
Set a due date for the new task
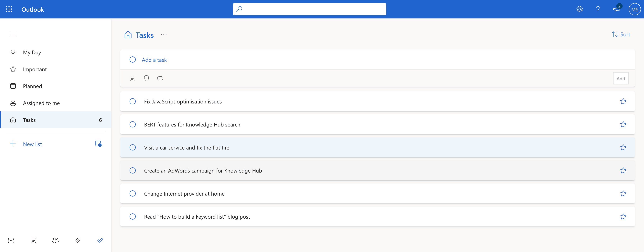tap(132, 78)
